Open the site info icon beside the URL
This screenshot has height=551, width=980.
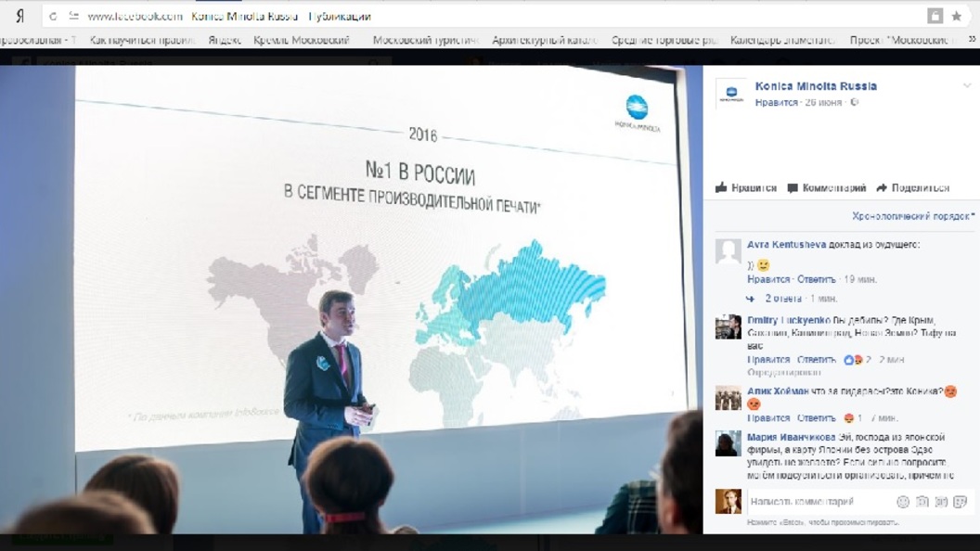(x=73, y=17)
